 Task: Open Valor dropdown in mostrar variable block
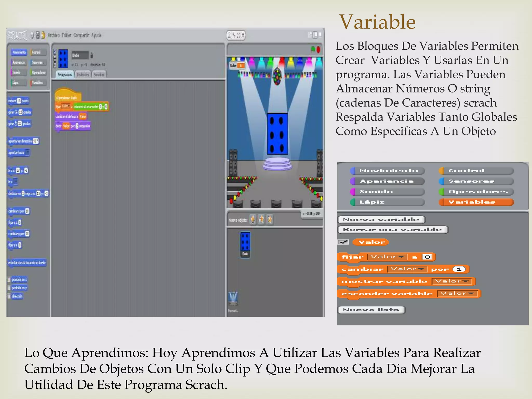(x=452, y=281)
